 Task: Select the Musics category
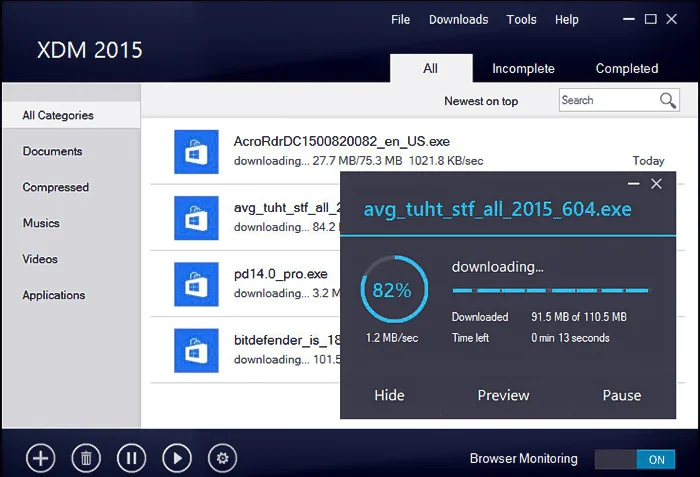click(x=41, y=223)
